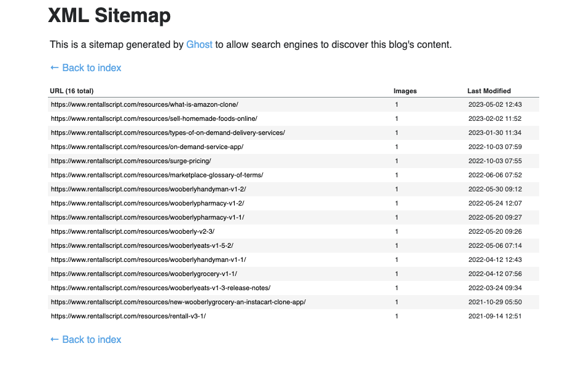Open the wooberlyeats-v1-5-2 URL
This screenshot has height=392, width=581.
coord(142,245)
